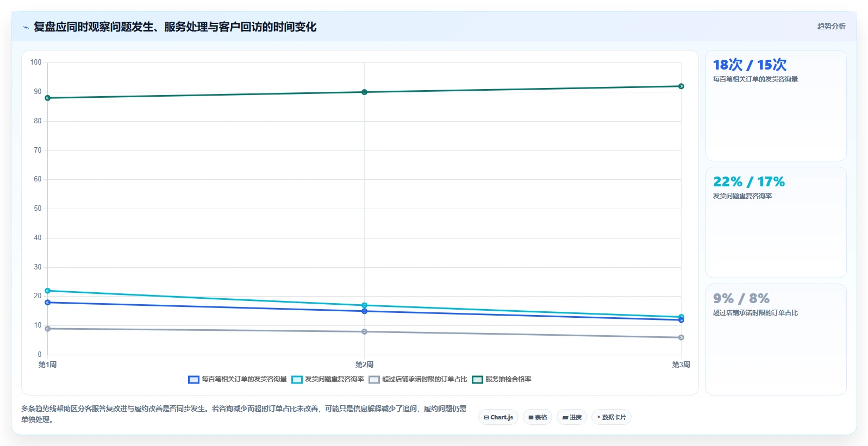Click the 第3周 x-axis label
The image size is (868, 446).
pyautogui.click(x=681, y=365)
